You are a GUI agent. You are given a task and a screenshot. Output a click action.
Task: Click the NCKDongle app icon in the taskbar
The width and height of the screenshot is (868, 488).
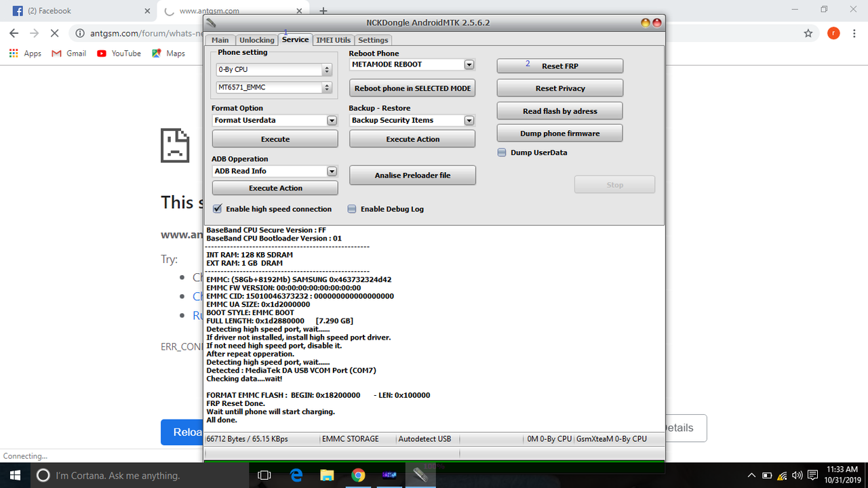(x=420, y=476)
